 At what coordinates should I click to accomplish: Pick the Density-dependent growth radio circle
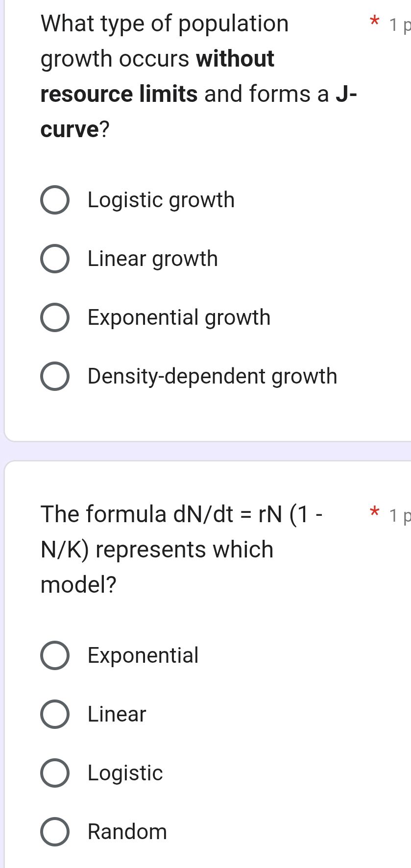tap(54, 376)
